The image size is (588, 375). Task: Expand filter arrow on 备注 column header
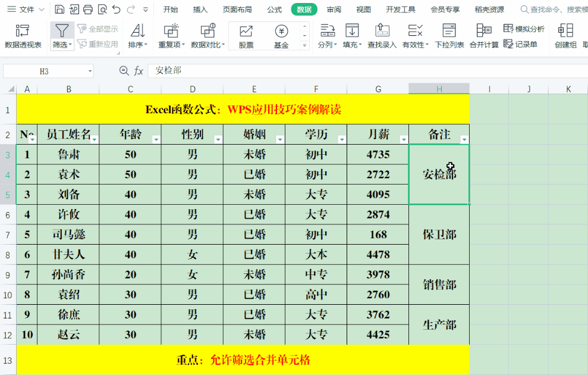pyautogui.click(x=464, y=139)
